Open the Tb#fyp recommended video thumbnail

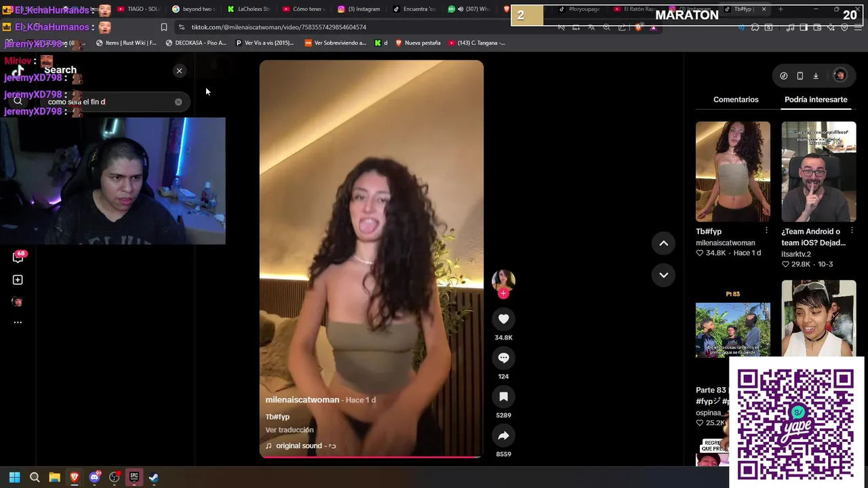pyautogui.click(x=732, y=171)
